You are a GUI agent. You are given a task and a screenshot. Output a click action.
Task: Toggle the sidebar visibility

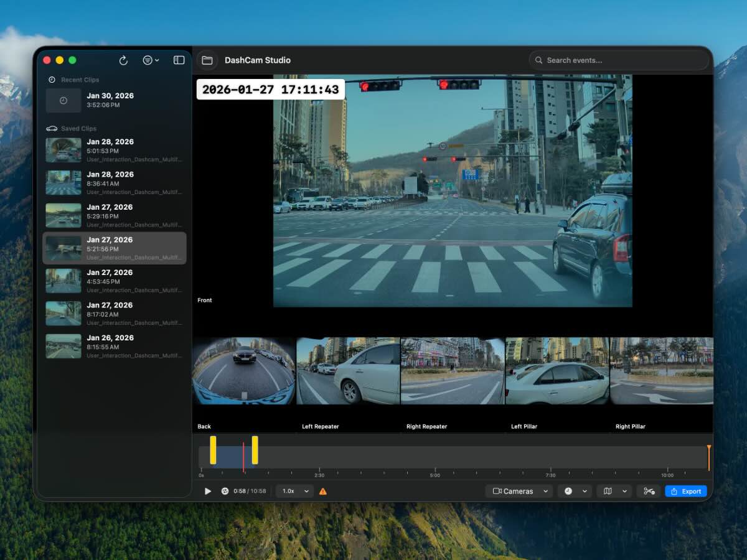179,60
